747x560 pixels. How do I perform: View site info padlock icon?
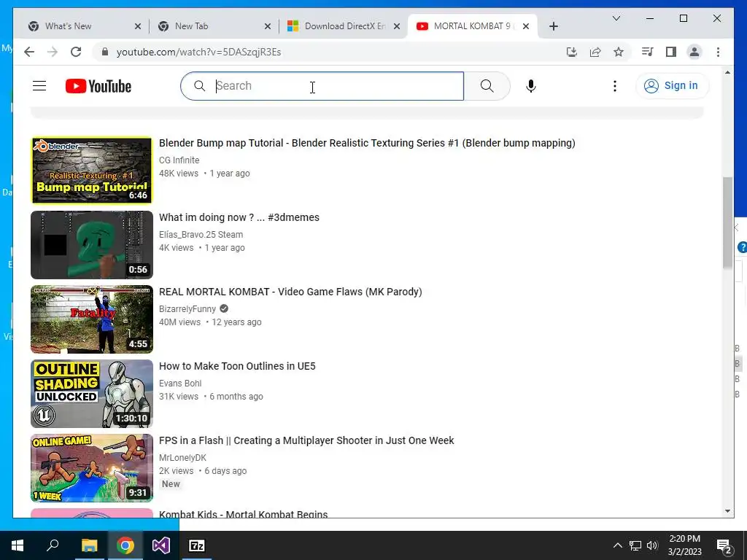(105, 52)
